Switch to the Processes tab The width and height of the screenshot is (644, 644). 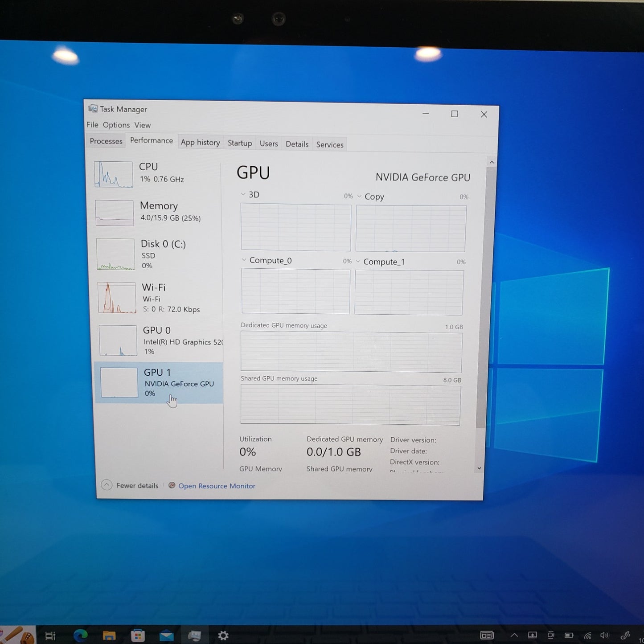pos(106,141)
